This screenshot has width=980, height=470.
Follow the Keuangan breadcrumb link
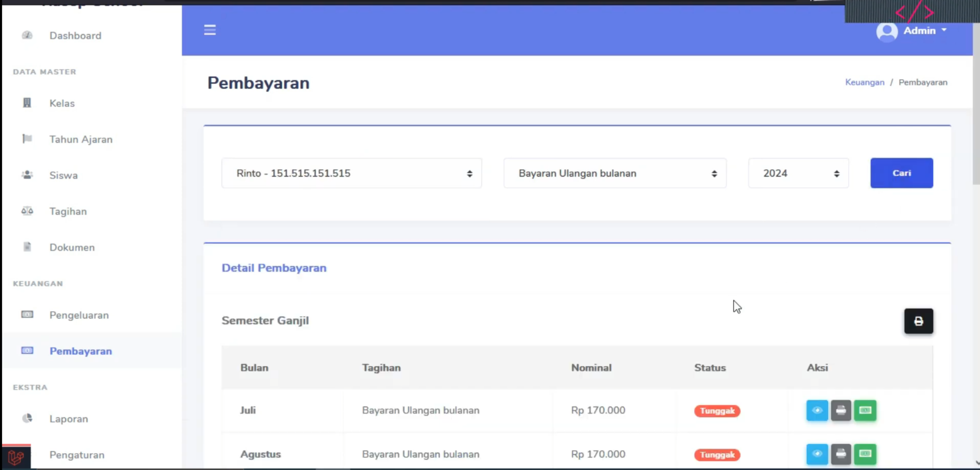865,82
